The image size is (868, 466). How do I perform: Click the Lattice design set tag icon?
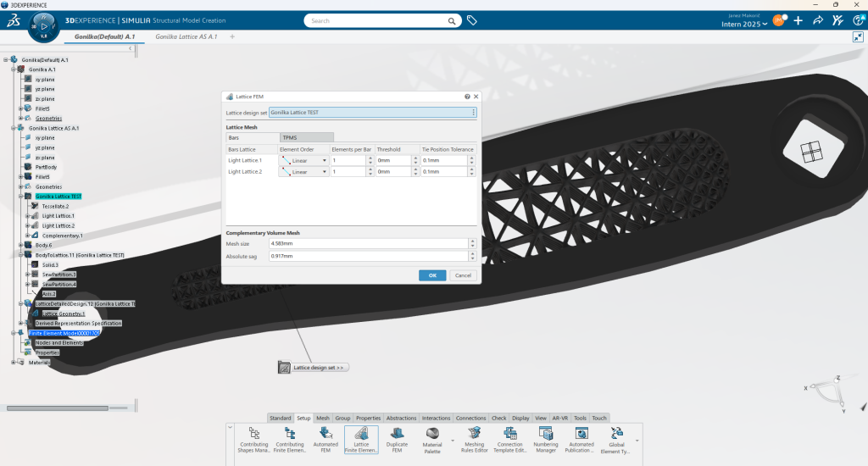[284, 368]
